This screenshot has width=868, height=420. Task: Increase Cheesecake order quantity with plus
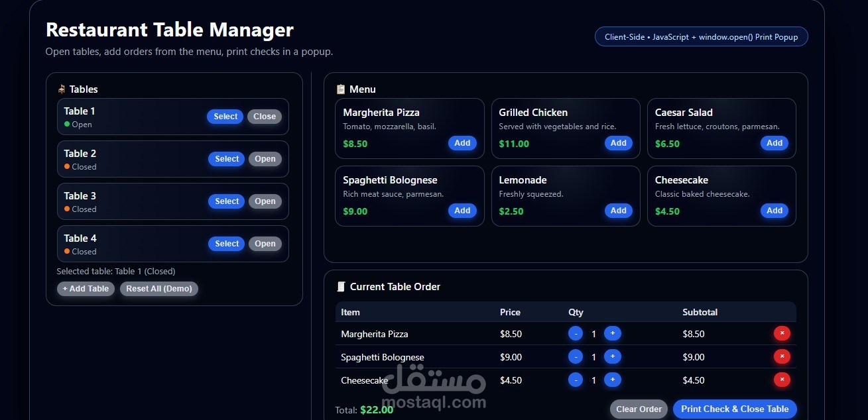(x=613, y=380)
